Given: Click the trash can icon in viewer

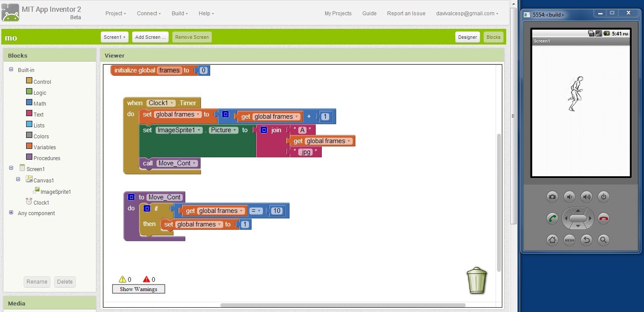Looking at the screenshot, I should point(477,281).
